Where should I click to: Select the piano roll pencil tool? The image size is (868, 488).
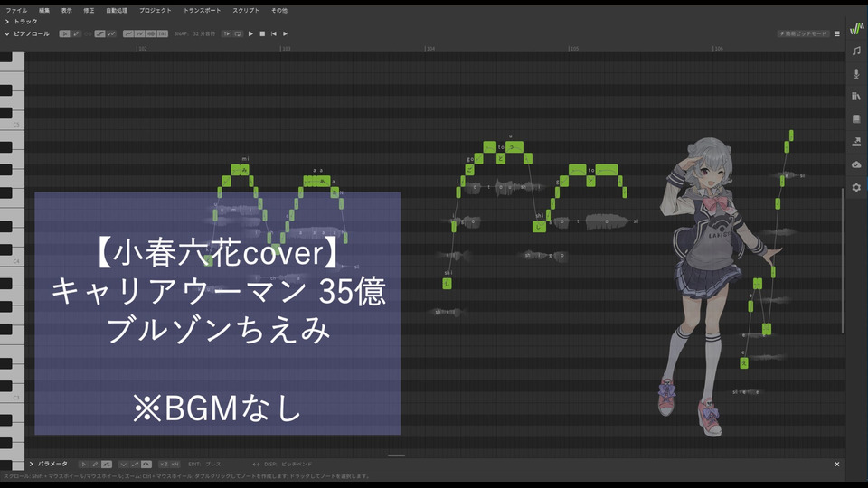point(76,33)
